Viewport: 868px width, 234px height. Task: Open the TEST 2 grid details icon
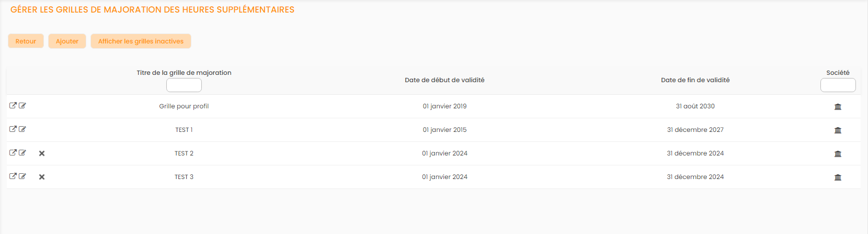pos(13,153)
